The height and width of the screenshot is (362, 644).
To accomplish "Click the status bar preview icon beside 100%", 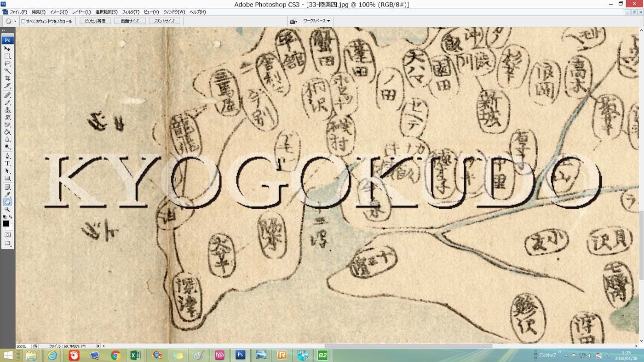I will click(x=35, y=346).
